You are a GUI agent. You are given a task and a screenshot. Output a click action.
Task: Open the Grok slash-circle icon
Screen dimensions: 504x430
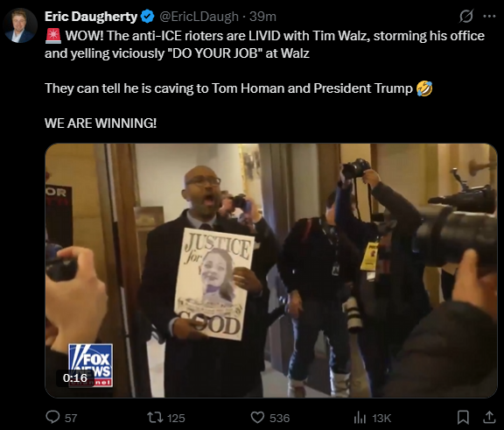point(466,16)
